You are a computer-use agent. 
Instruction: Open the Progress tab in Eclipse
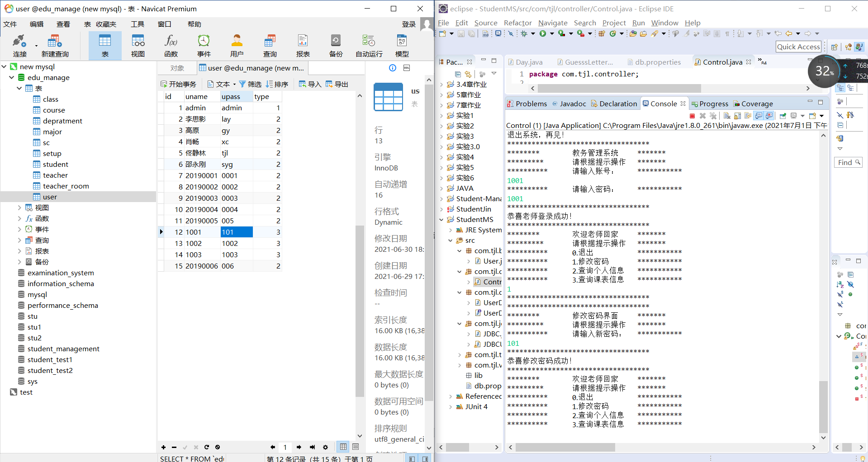coord(709,104)
